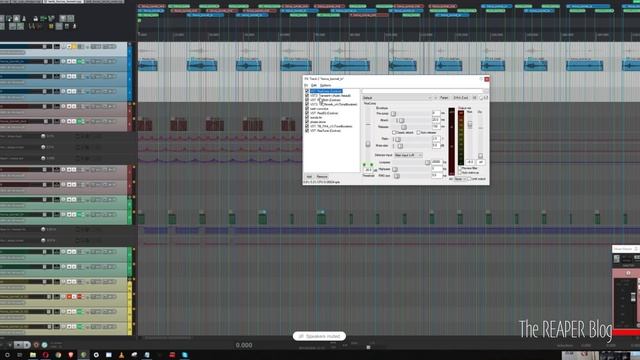Open the FX menu in FX window

[306, 85]
